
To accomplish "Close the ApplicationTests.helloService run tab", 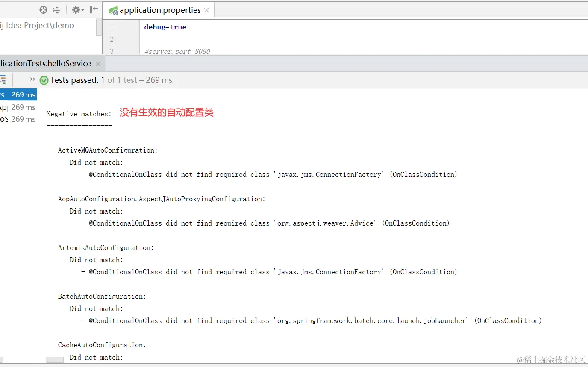I will click(x=98, y=64).
